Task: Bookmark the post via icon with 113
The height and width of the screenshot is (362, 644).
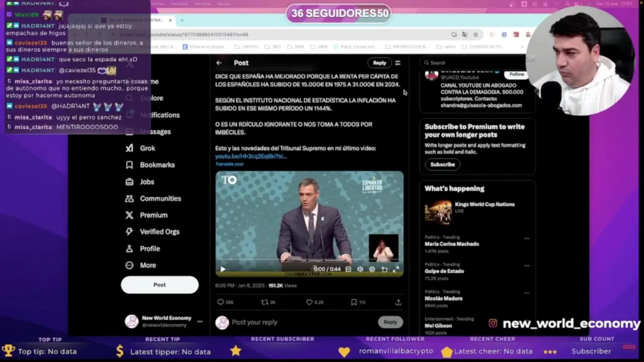Action: pyautogui.click(x=354, y=302)
